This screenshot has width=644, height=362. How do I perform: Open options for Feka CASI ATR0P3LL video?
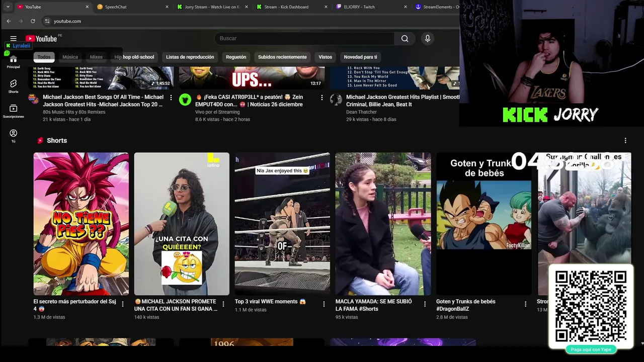coord(322,98)
